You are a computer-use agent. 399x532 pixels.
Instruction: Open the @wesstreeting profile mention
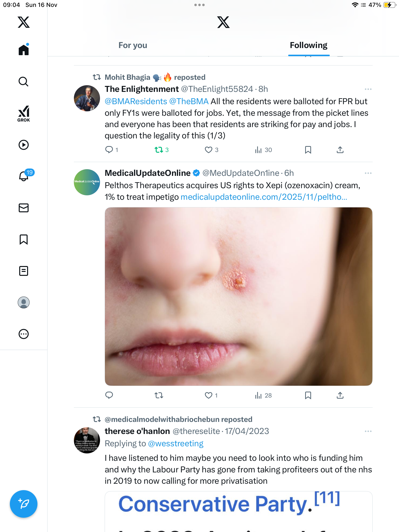point(176,444)
